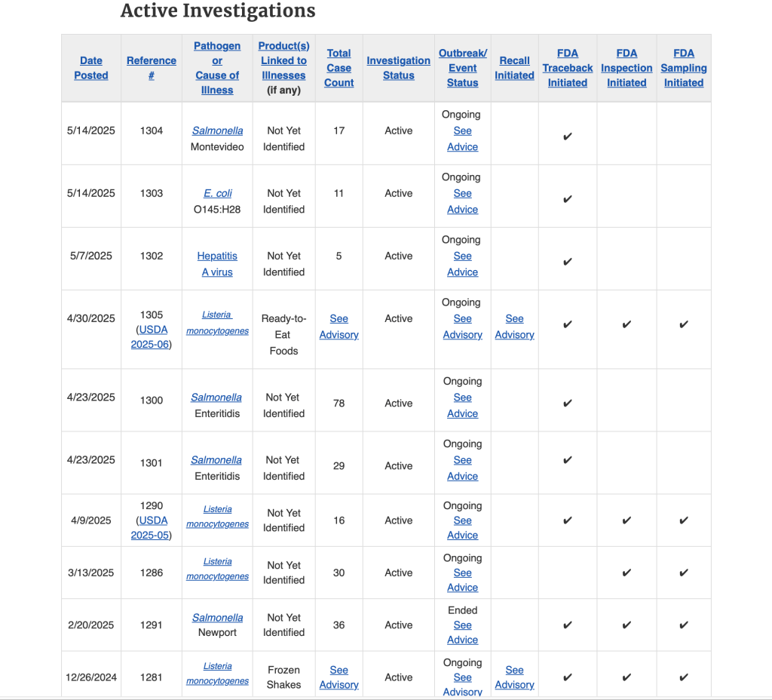Open FDA Inspection Initiated header link
Viewport: 772px width, 700px height.
tap(626, 68)
